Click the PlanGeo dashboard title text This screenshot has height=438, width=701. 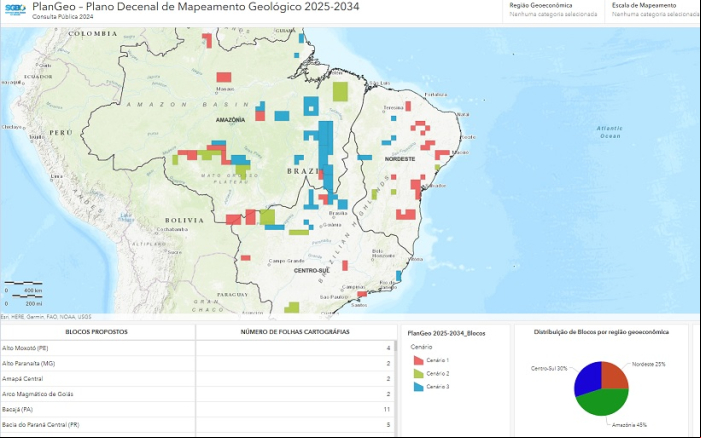pos(196,6)
